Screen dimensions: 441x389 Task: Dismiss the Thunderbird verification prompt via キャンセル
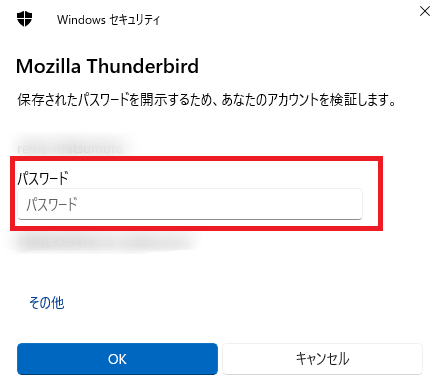322,359
